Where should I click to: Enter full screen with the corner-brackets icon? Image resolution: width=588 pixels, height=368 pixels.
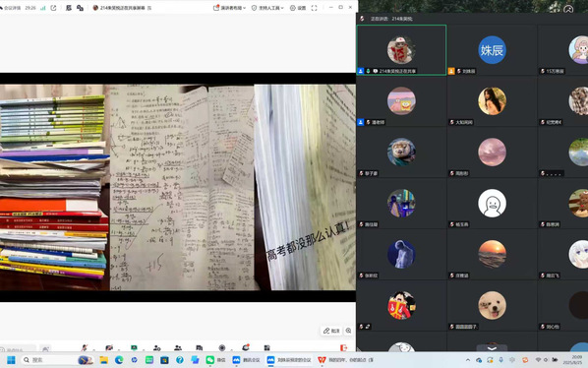tap(314, 8)
